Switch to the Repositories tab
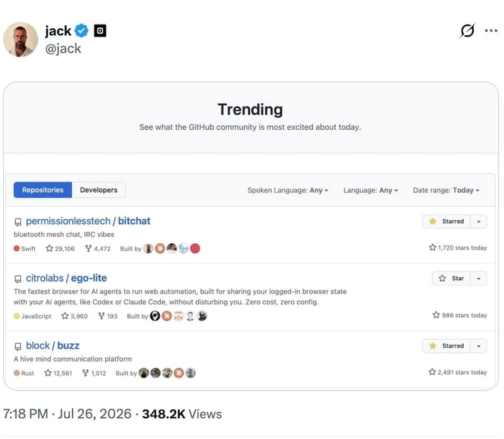The width and height of the screenshot is (504, 439). coord(43,190)
